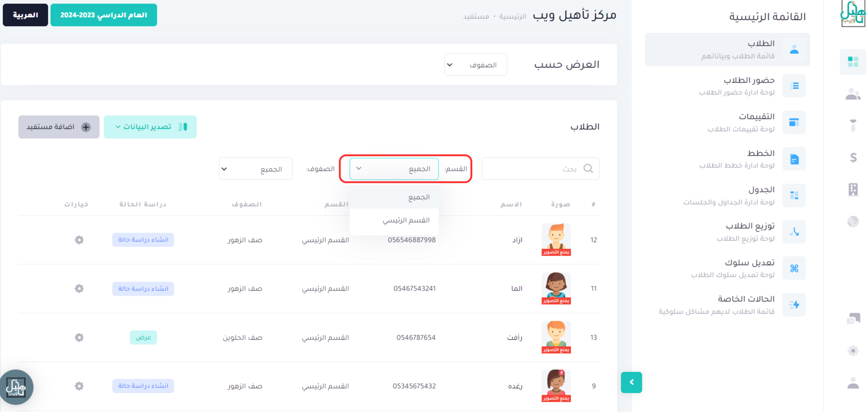
Task: Click the العربية language button
Action: point(25,15)
